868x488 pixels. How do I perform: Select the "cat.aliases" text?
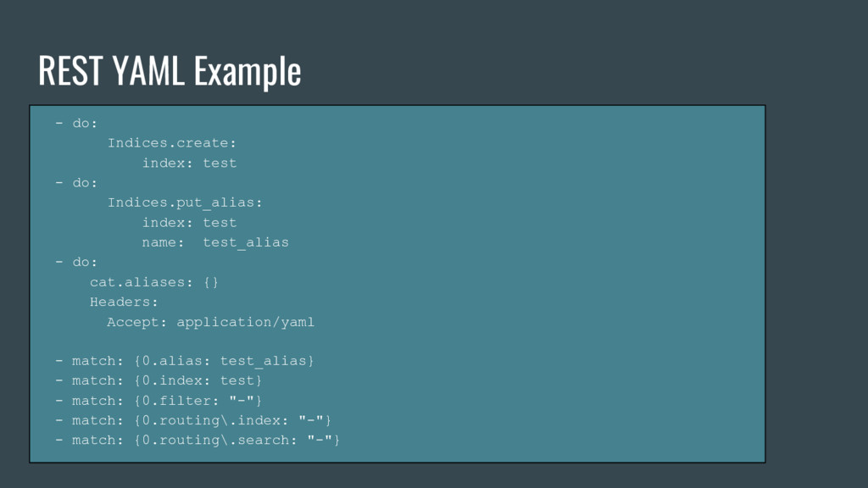(141, 281)
